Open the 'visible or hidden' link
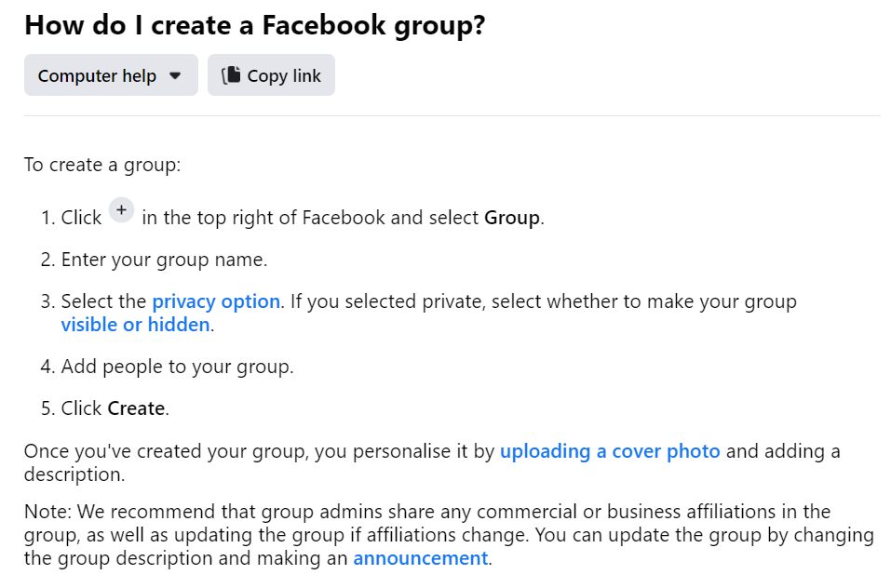891x588 pixels. [x=134, y=324]
